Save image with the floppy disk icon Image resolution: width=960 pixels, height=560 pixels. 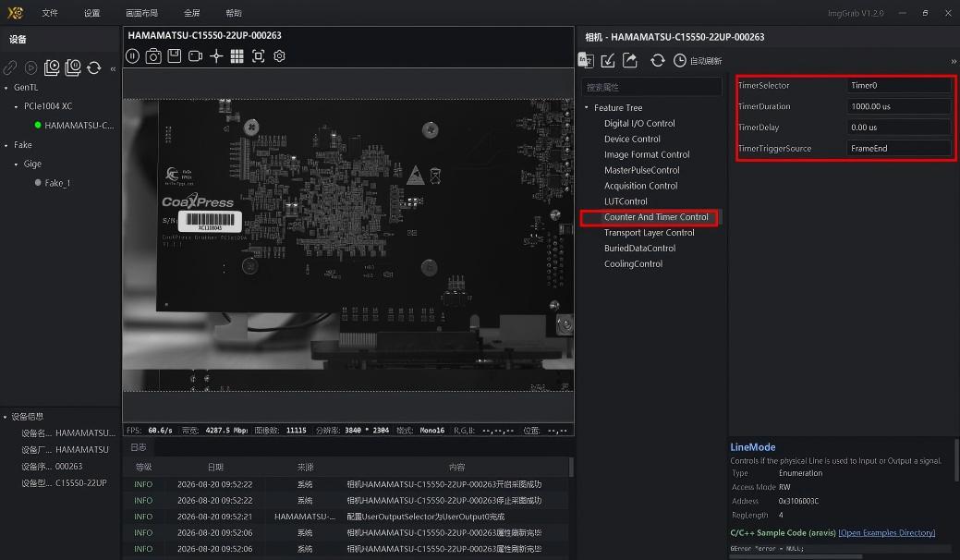(175, 56)
